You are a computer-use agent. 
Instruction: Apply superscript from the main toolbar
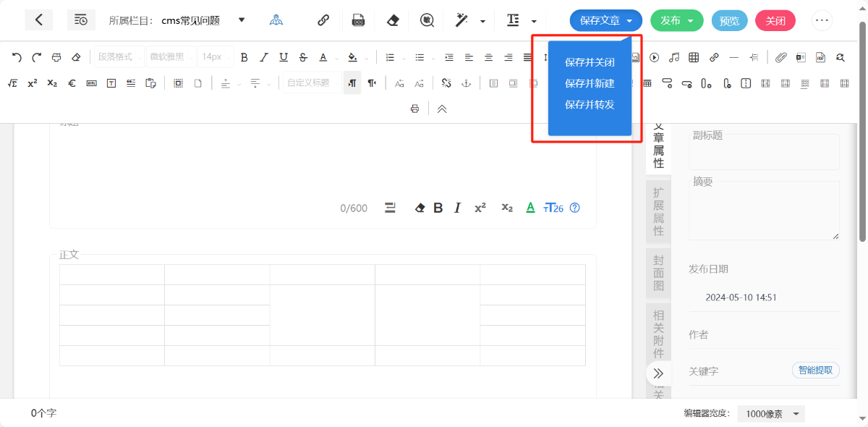click(x=33, y=83)
